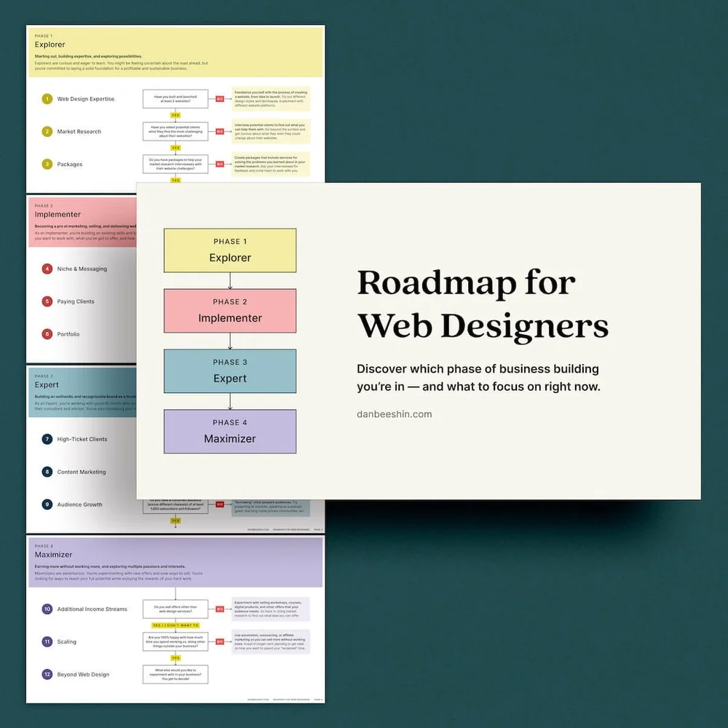Image resolution: width=728 pixels, height=728 pixels.
Task: Select the numbered badge for Web Design Expertise
Action: click(x=47, y=98)
